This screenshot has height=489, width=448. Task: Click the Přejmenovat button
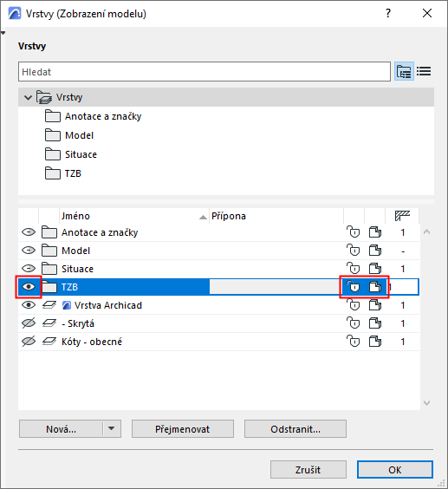pyautogui.click(x=183, y=429)
